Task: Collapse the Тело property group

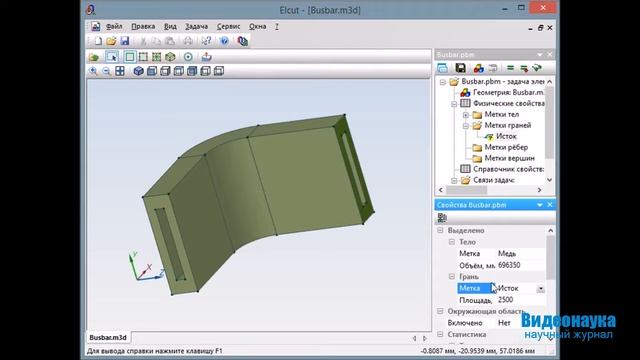Action: pyautogui.click(x=452, y=242)
